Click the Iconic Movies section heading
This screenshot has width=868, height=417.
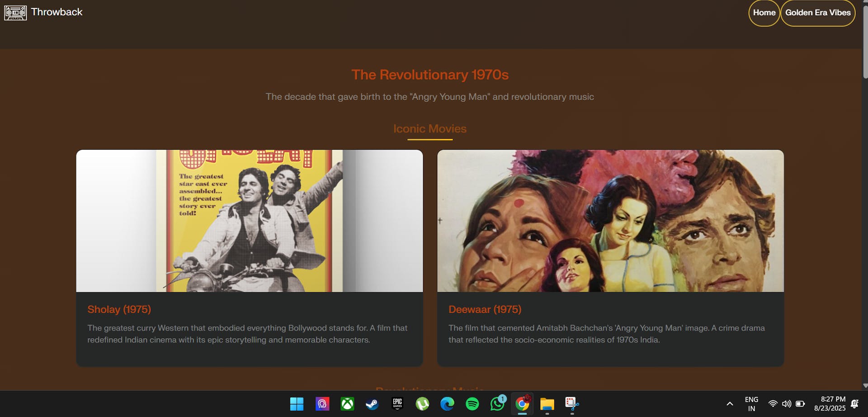430,128
